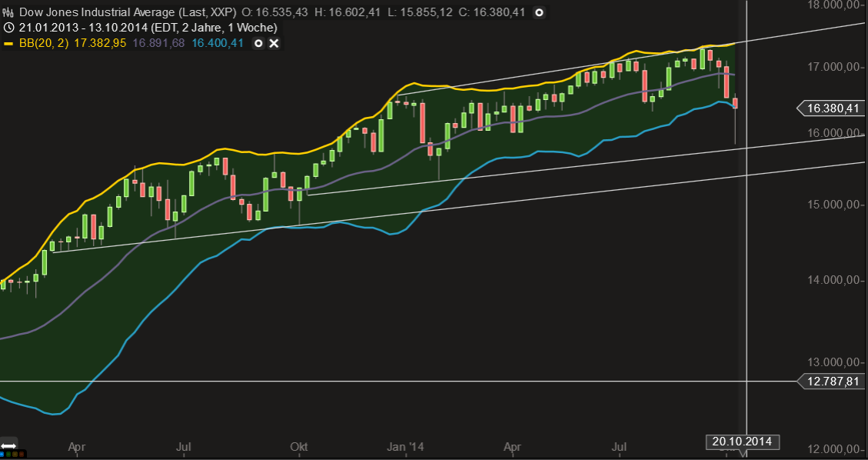This screenshot has width=868, height=460.
Task: Open chart type via candlestick icon beside Dow Jones title
Action: pos(9,12)
